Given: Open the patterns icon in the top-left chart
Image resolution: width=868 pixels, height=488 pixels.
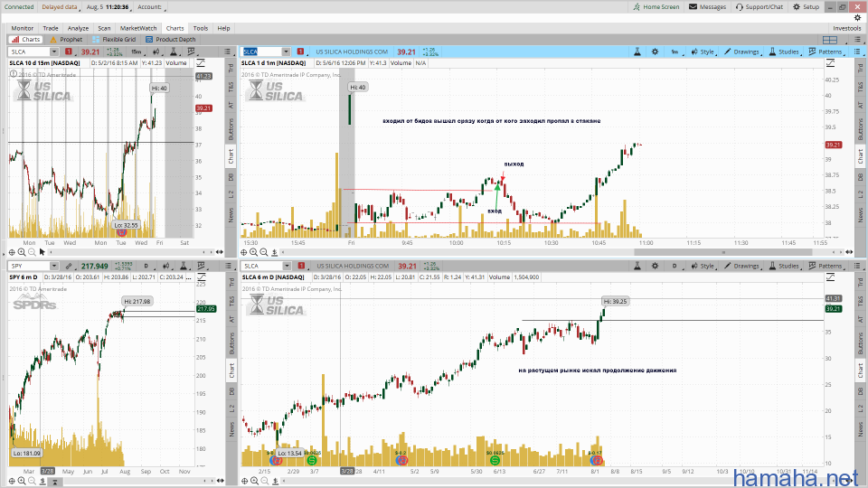Looking at the screenshot, I should (x=192, y=52).
